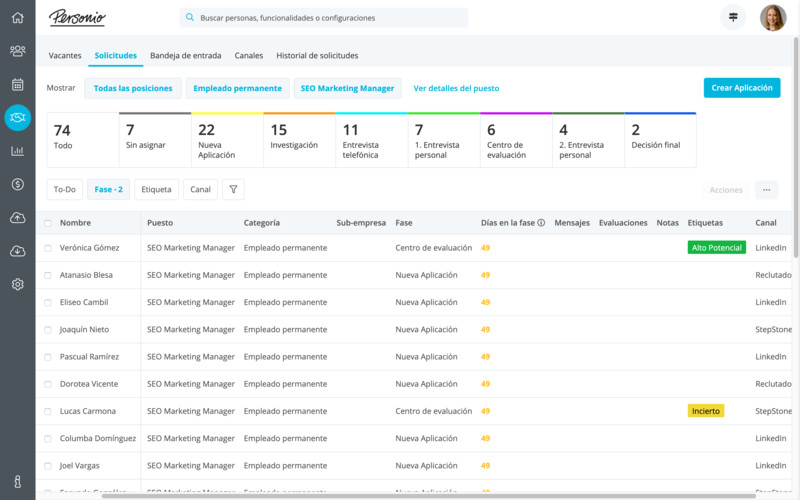Open Ver detalles del puesto link
The width and height of the screenshot is (800, 500).
[x=456, y=88]
